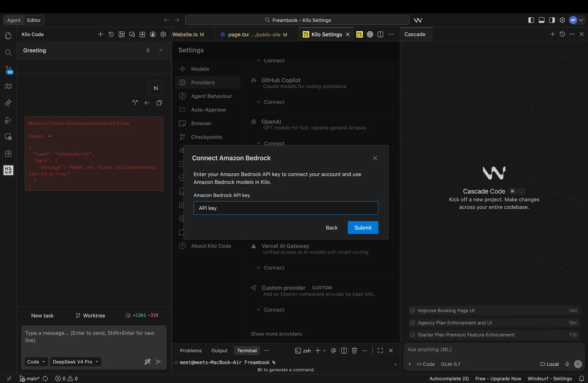
Task: Open Cascade conversation history
Action: click(x=562, y=34)
